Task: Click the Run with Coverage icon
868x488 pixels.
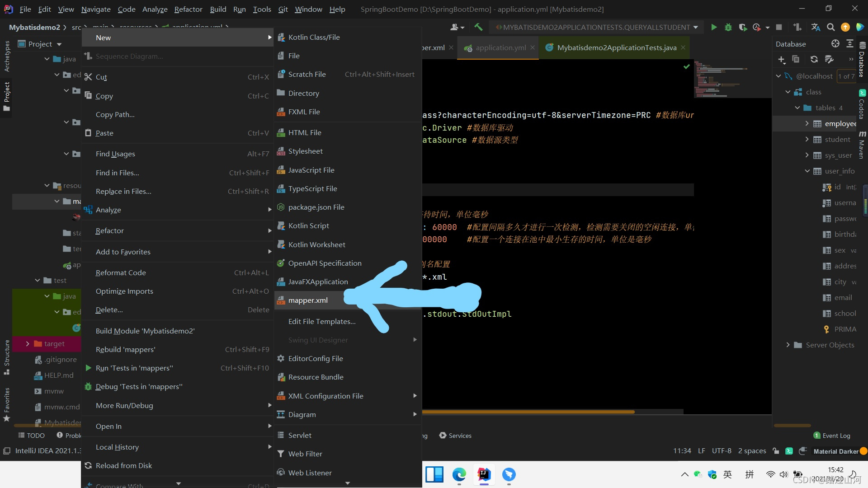Action: (x=743, y=27)
